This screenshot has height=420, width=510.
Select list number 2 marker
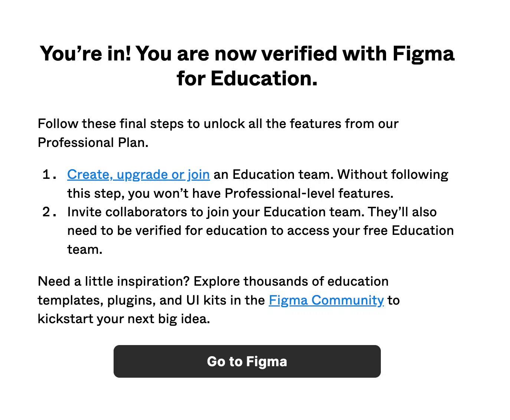(x=50, y=212)
